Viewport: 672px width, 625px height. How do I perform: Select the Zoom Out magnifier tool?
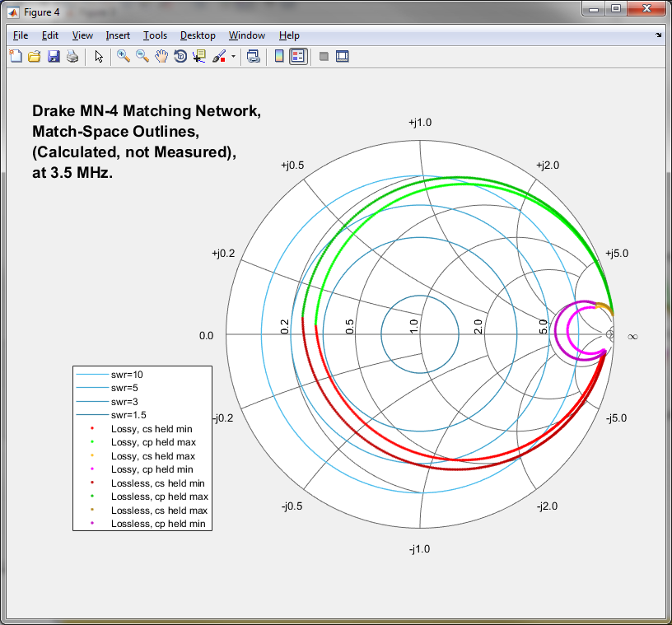pyautogui.click(x=142, y=56)
